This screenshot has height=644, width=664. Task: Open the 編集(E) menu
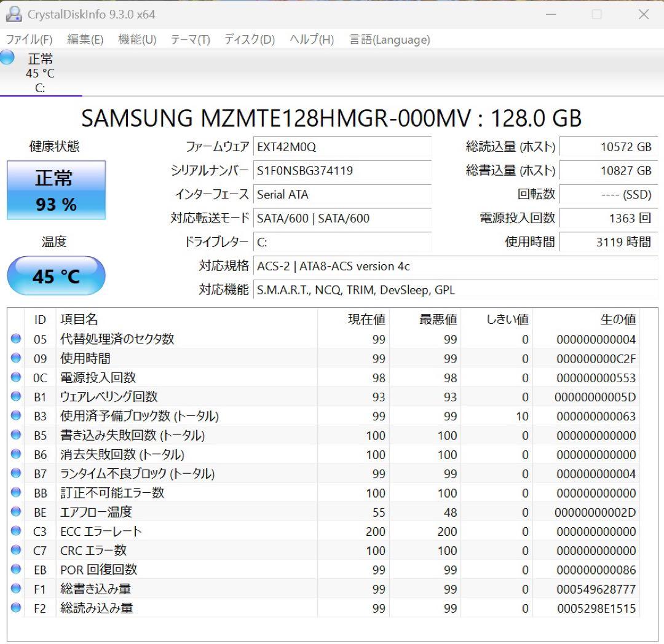(84, 39)
